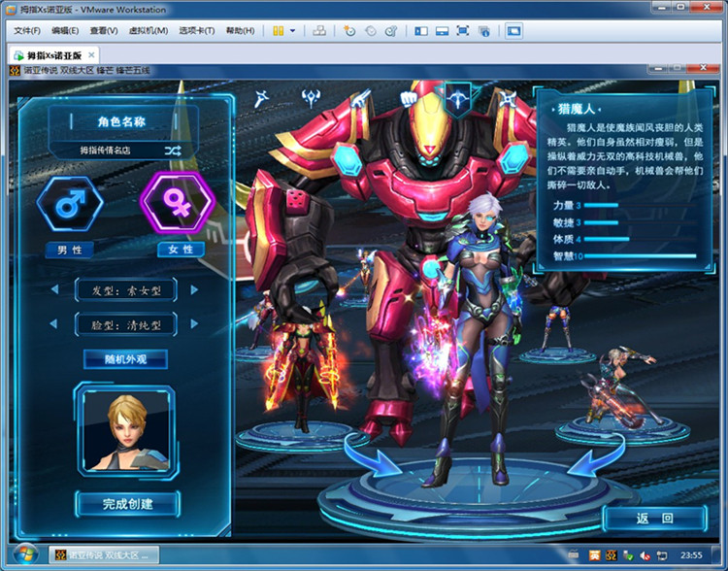This screenshot has height=571, width=728.
Task: Open the snapshot manager icon
Action: pyautogui.click(x=391, y=31)
